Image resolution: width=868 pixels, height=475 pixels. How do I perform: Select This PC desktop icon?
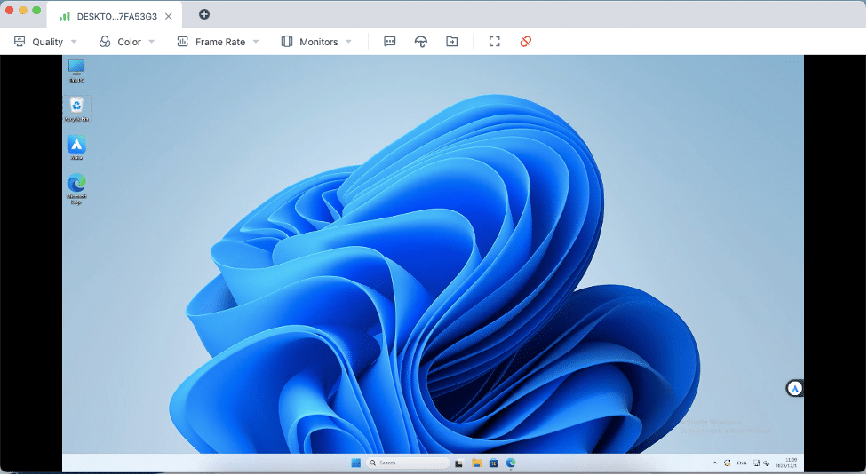point(76,71)
